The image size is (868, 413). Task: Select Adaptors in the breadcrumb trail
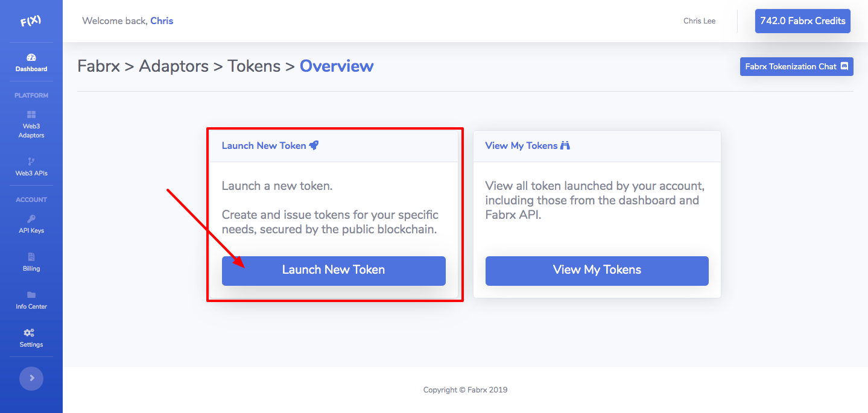tap(174, 66)
